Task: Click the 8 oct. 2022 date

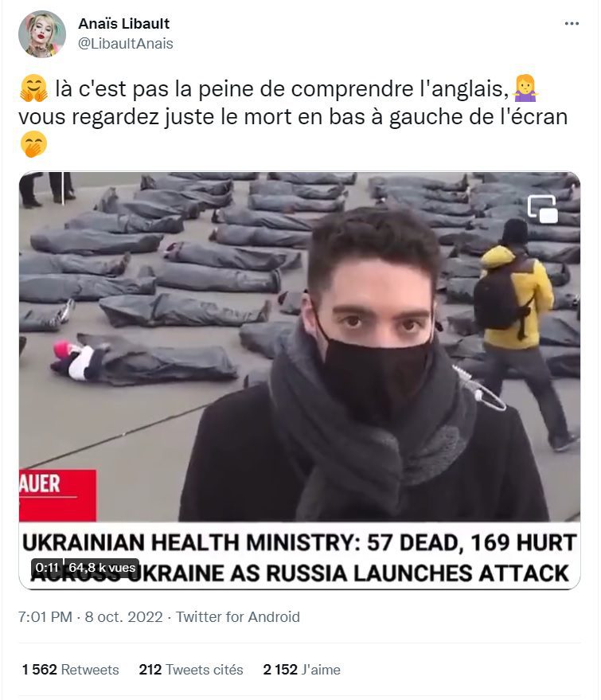Action: coord(123,616)
